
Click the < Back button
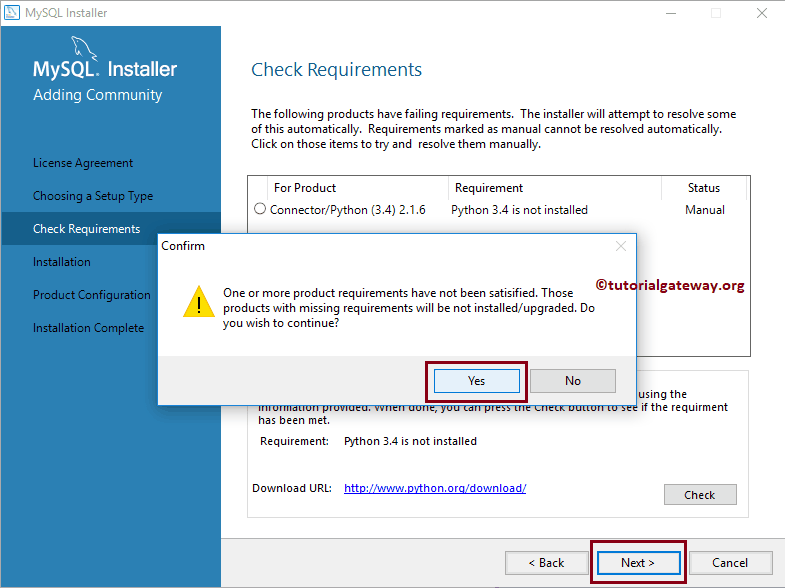pyautogui.click(x=546, y=562)
